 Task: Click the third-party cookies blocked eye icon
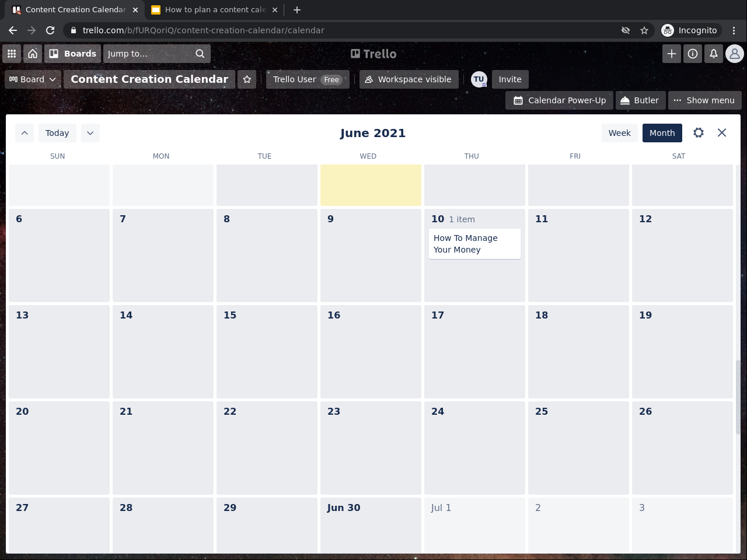point(626,30)
